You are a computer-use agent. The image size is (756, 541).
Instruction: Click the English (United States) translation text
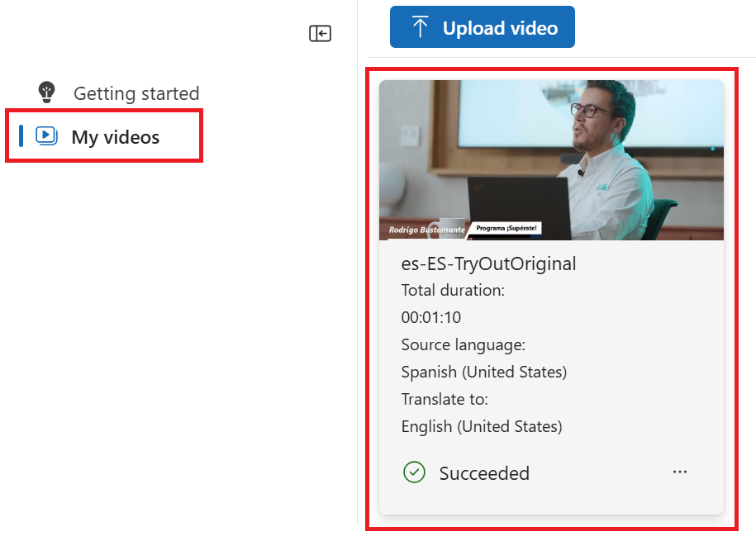[x=481, y=426]
